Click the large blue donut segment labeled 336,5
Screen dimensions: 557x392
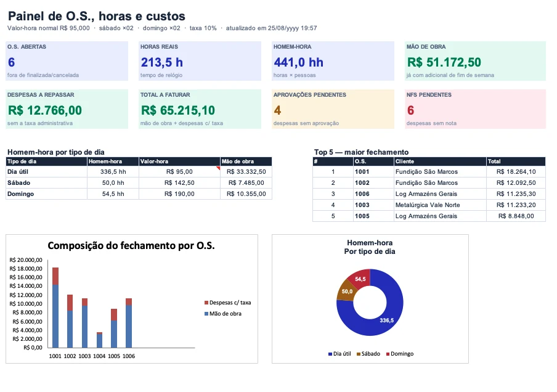[x=387, y=321]
